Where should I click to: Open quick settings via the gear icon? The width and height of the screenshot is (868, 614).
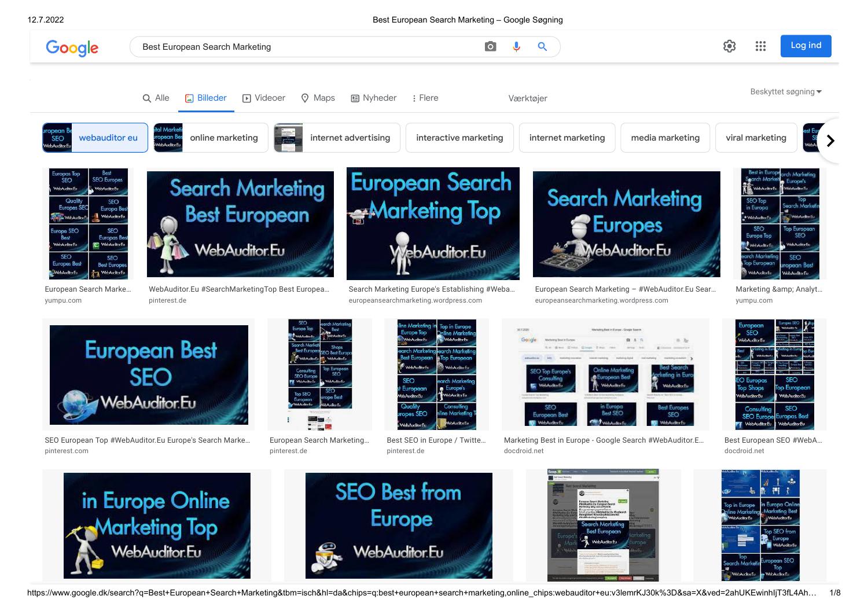[730, 46]
